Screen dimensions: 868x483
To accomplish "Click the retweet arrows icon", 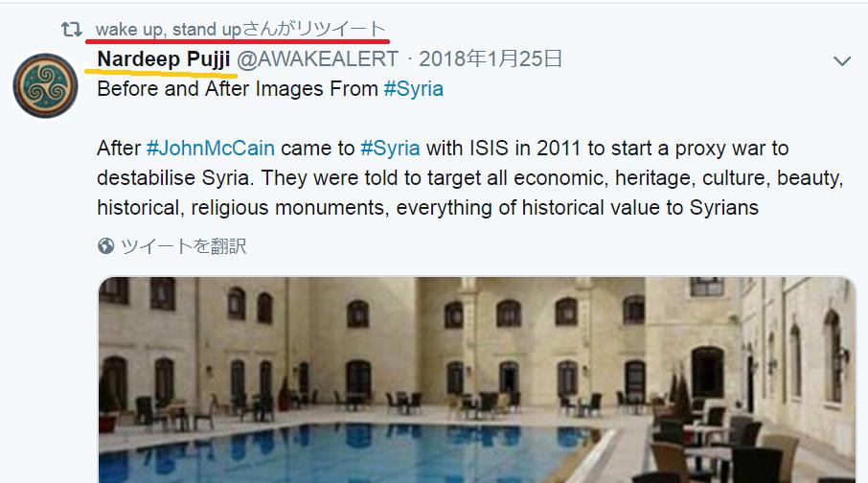I will 72,30.
